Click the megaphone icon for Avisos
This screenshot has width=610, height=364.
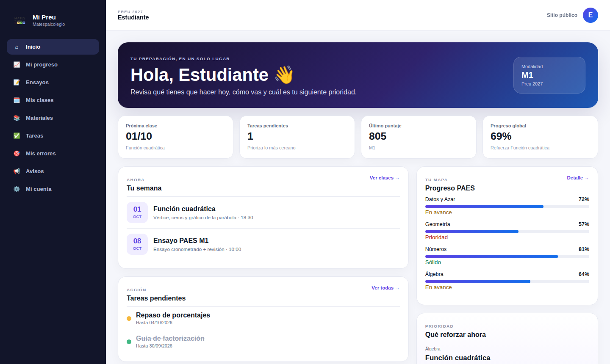coord(17,171)
